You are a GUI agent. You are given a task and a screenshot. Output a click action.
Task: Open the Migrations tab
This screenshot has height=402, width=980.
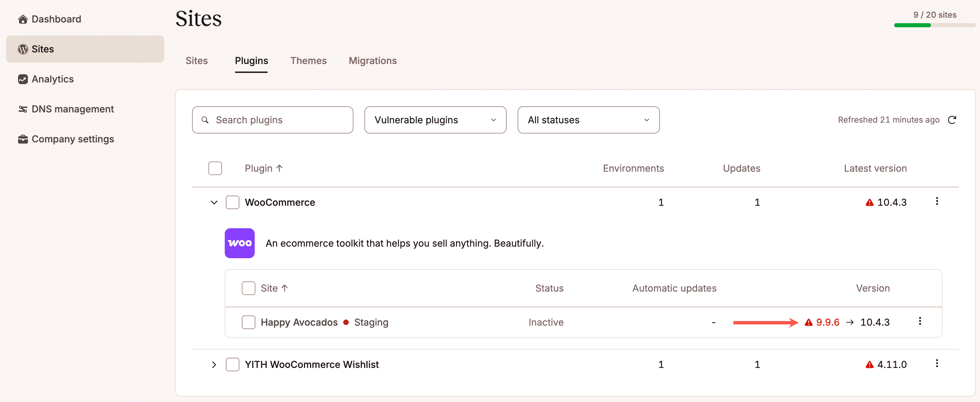[373, 61]
